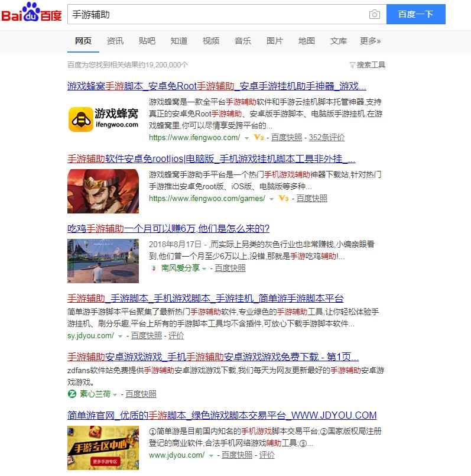Expand dropdown arrow after sy.jdyou.com/

coord(120,336)
